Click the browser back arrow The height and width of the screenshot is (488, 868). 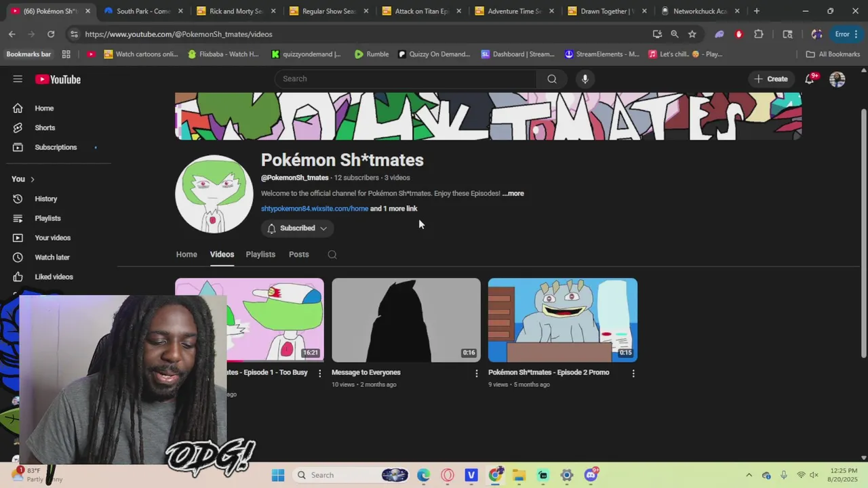12,34
